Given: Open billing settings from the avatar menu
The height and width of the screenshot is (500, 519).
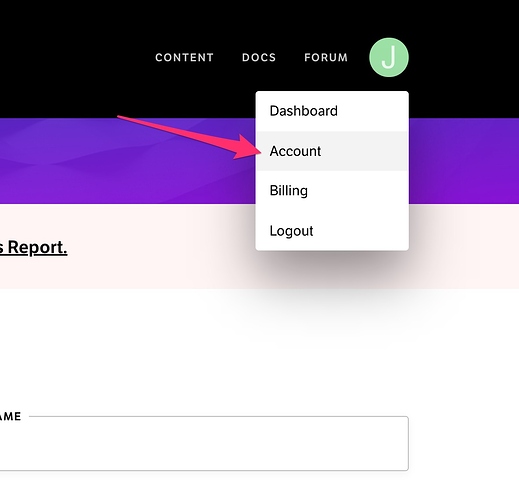Looking at the screenshot, I should click(332, 191).
